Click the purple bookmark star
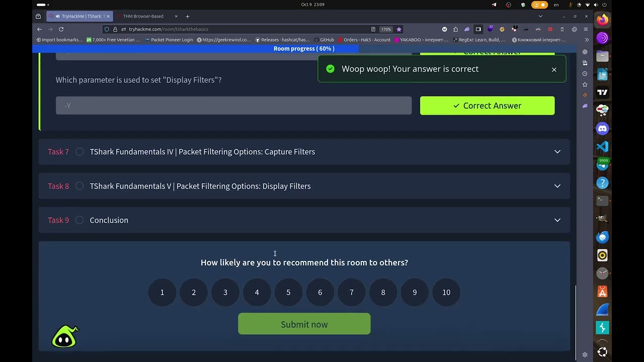The height and width of the screenshot is (362, 644). coord(399,29)
